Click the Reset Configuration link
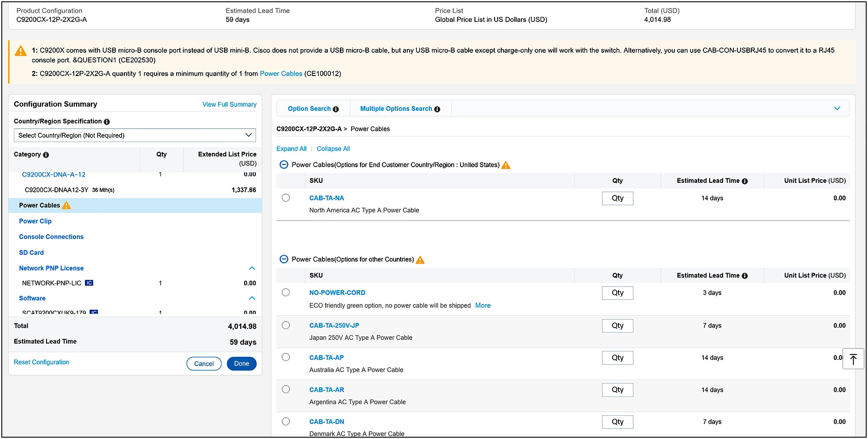The image size is (868, 439). point(42,362)
